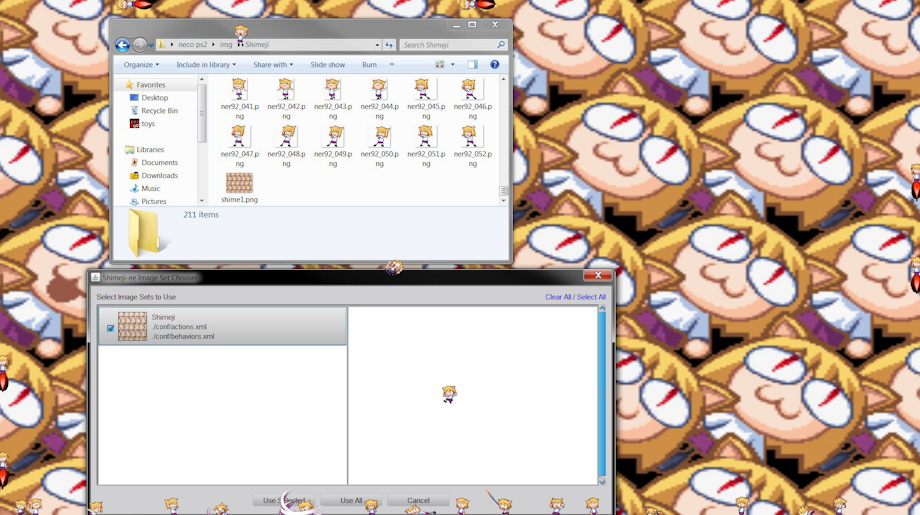Minimize the Explorer window
The height and width of the screenshot is (515, 920).
[x=456, y=25]
